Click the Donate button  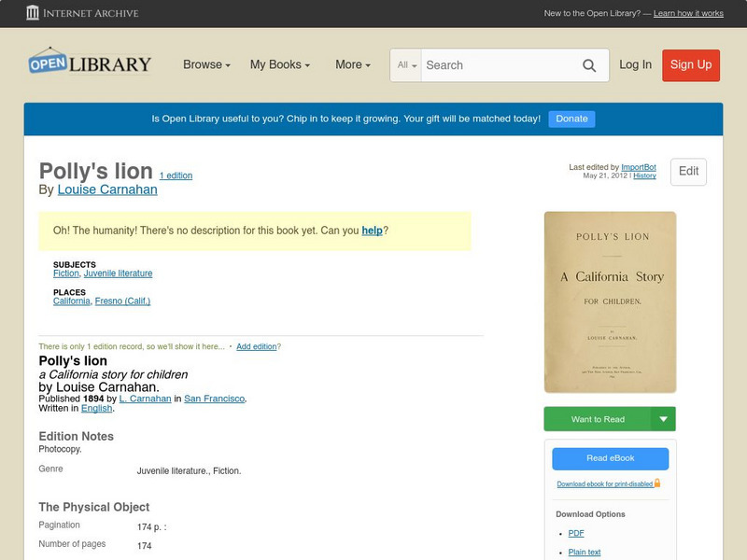click(571, 119)
